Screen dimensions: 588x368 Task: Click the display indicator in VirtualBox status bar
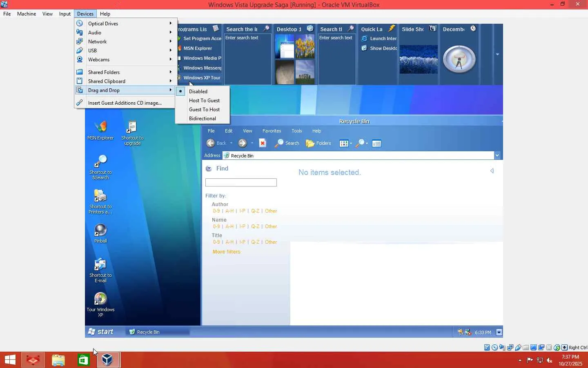point(534,348)
